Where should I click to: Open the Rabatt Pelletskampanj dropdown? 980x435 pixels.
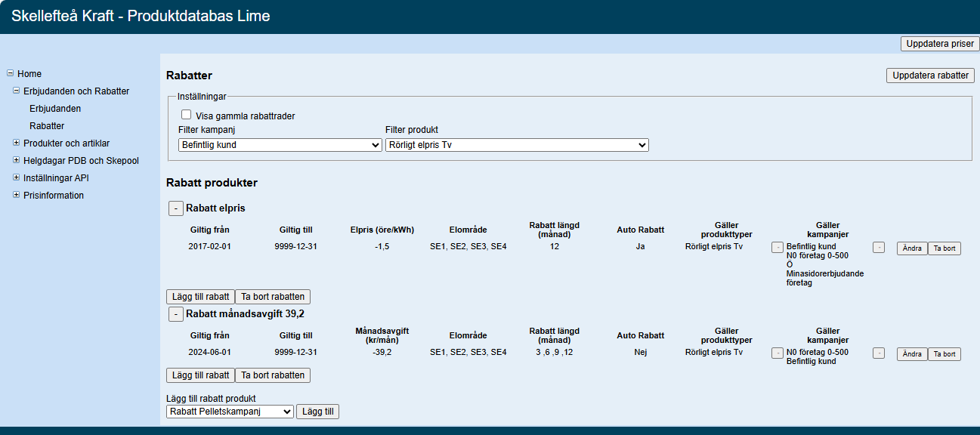(x=230, y=412)
